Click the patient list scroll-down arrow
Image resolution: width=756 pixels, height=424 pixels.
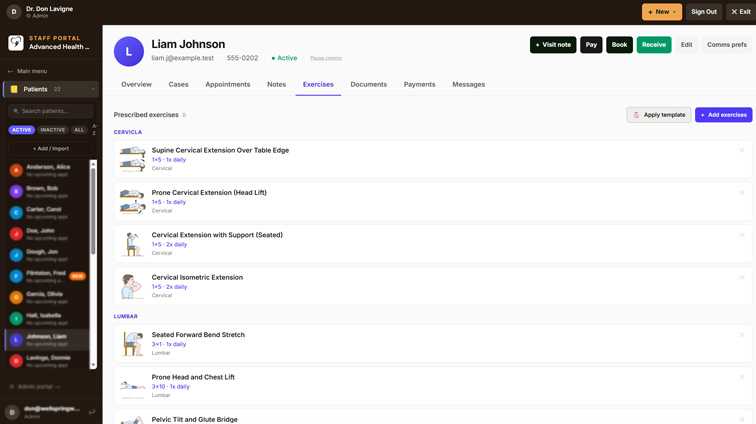[93, 365]
